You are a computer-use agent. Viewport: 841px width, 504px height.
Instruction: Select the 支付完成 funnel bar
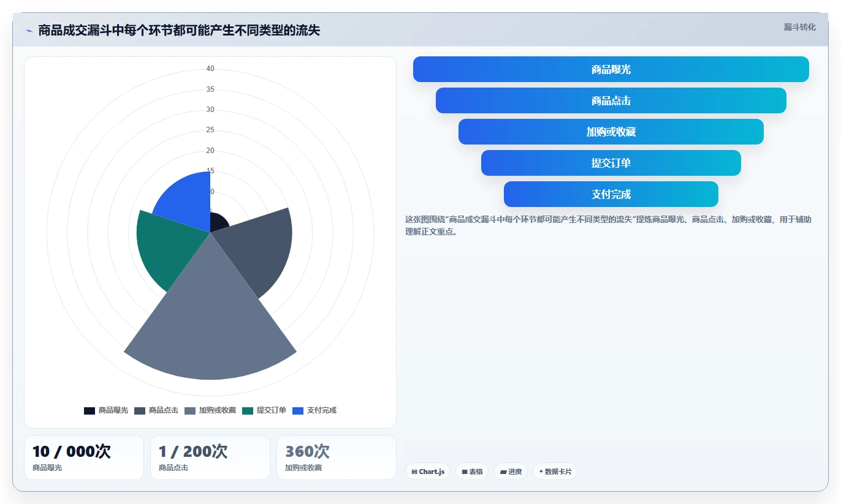pos(611,194)
